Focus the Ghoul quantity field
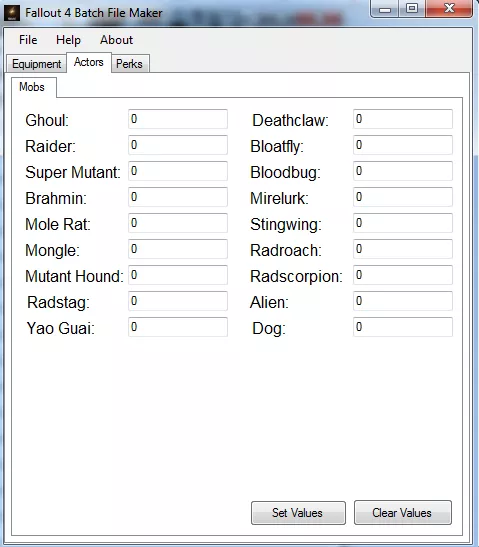The width and height of the screenshot is (479, 547). [178, 119]
